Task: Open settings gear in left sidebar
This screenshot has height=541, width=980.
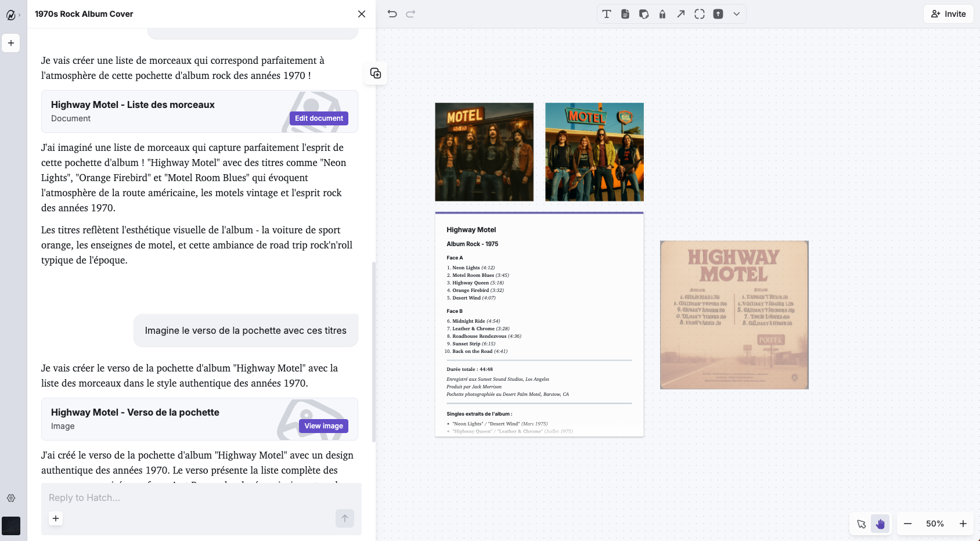Action: click(11, 498)
